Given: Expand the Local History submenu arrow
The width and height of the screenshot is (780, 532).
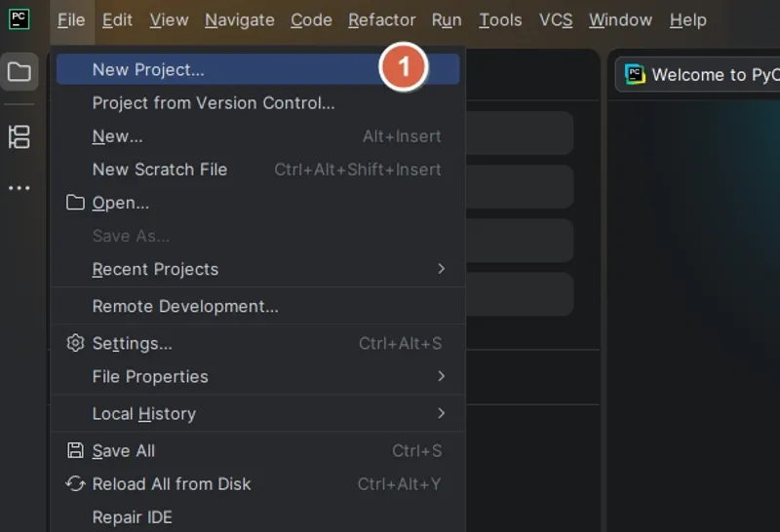Looking at the screenshot, I should coord(441,413).
